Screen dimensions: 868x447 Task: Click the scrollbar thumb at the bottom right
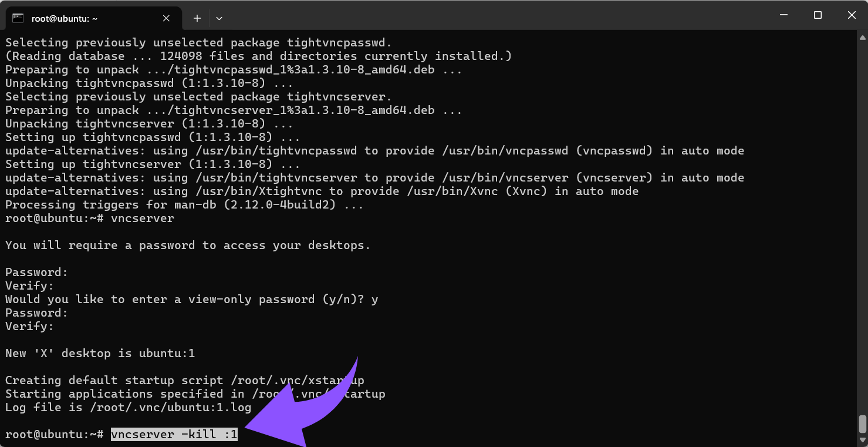(x=862, y=424)
